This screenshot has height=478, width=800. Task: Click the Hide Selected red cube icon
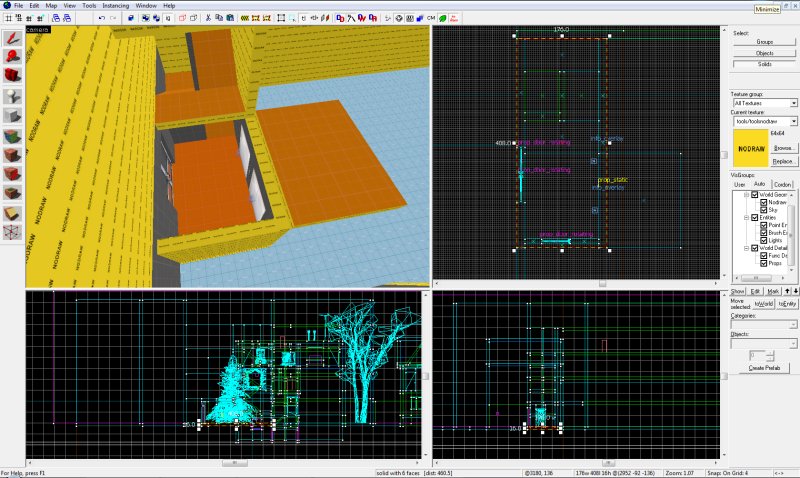[182, 18]
